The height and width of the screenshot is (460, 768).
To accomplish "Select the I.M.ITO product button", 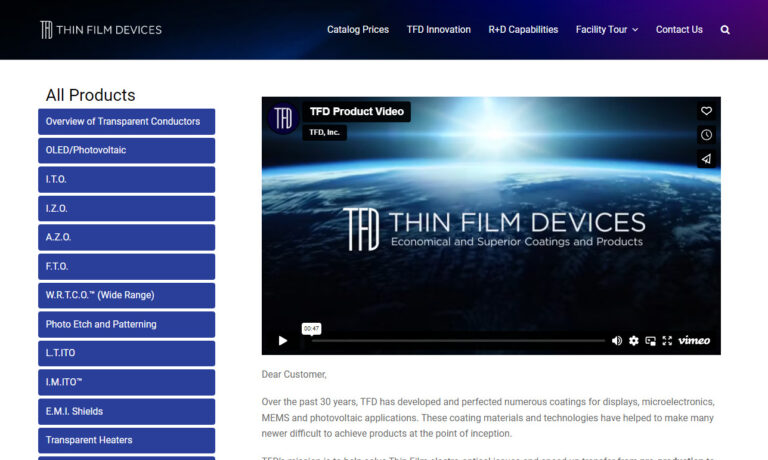I will coord(126,382).
